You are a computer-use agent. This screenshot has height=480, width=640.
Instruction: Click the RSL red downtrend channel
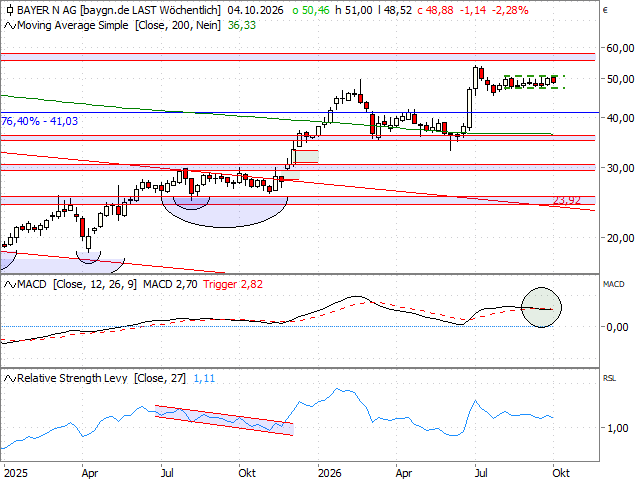[x=224, y=420]
